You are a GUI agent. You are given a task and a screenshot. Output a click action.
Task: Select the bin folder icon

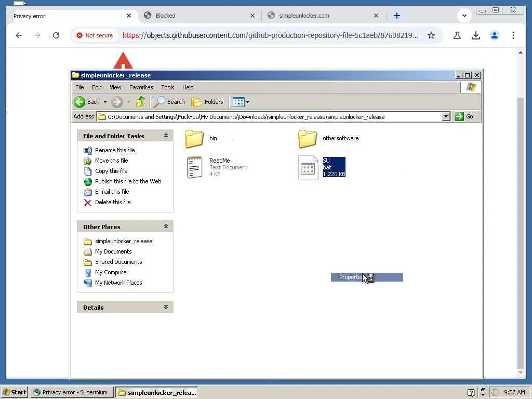tap(194, 139)
